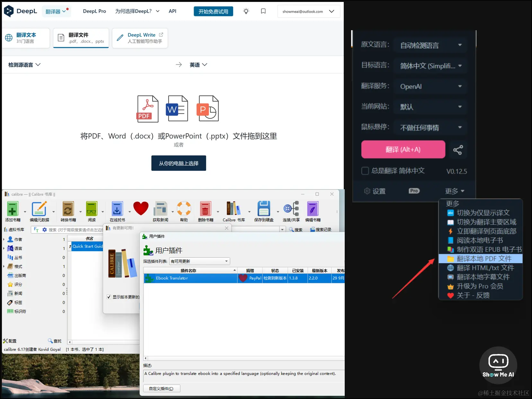Viewport: 532px width, 399px height.
Task: Switch to DeepL Translate files tab
Action: [81, 38]
